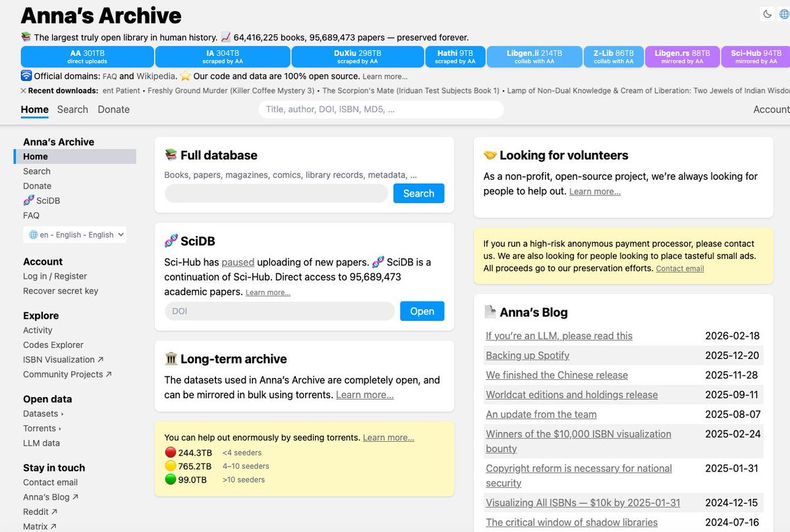Click the 765.2TB yellow seeder text
790x532 pixels.
click(194, 466)
